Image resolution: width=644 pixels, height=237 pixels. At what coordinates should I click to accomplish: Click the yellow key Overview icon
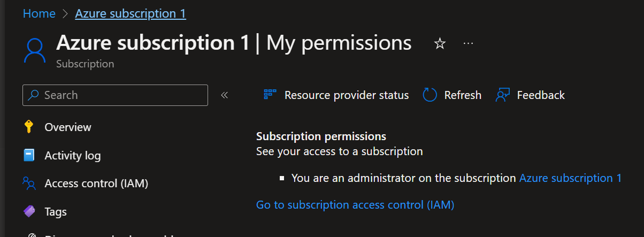click(x=29, y=127)
